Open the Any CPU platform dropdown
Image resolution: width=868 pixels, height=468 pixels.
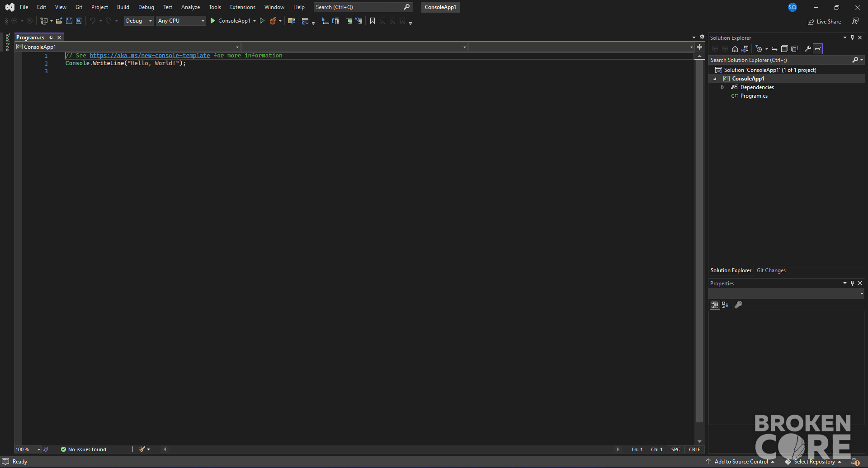point(181,21)
